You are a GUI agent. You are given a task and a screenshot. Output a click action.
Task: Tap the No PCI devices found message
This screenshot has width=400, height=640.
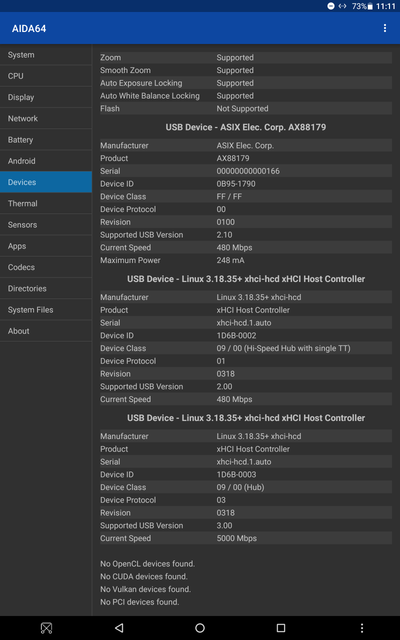coord(140,602)
